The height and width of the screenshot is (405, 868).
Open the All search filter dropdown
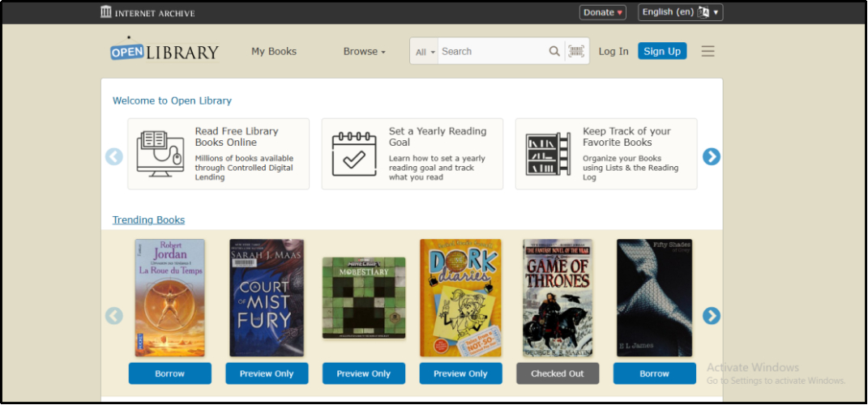click(425, 52)
